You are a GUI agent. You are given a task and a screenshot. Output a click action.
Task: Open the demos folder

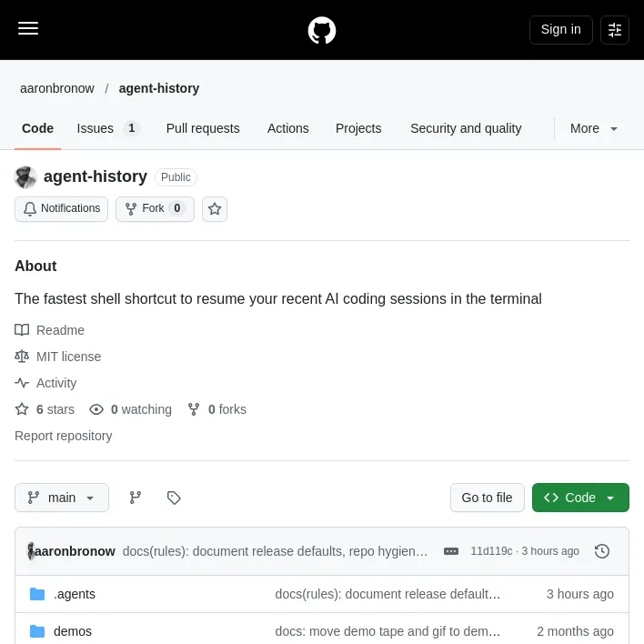[x=73, y=631]
